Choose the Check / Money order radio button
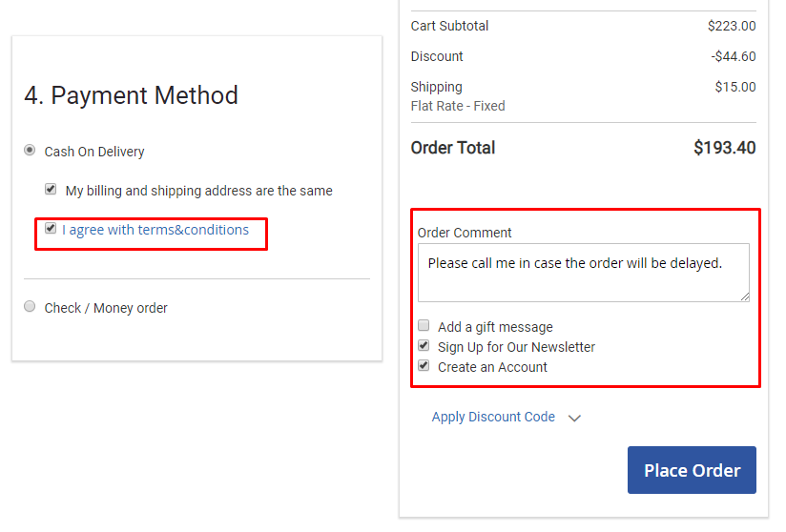786x532 pixels. 30,307
